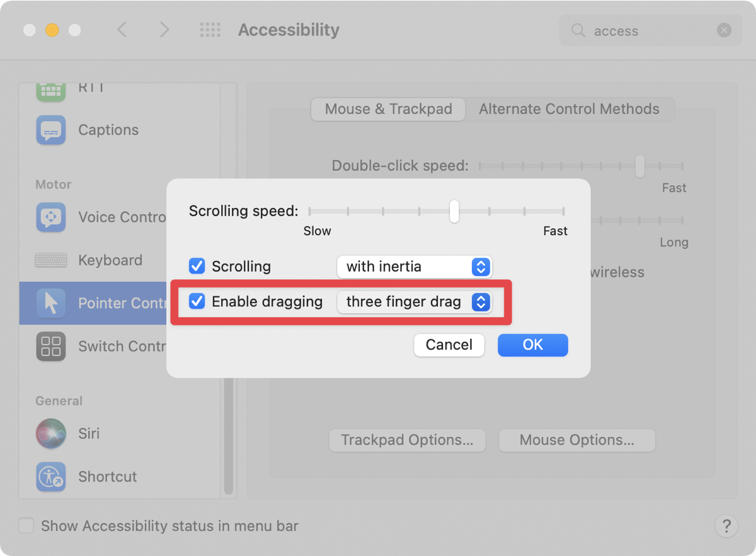Switch to Mouse & Trackpad tab
This screenshot has height=556, width=756.
click(x=388, y=109)
